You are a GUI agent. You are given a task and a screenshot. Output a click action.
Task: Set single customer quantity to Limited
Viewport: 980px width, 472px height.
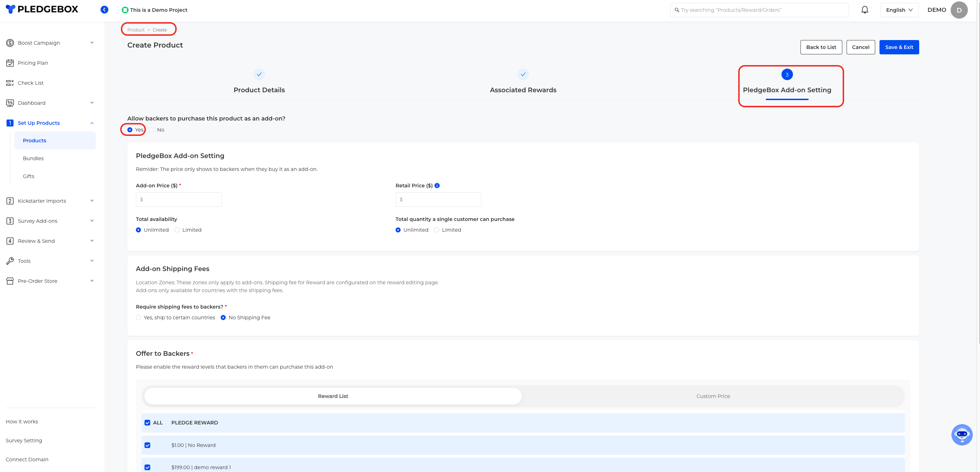click(x=437, y=230)
